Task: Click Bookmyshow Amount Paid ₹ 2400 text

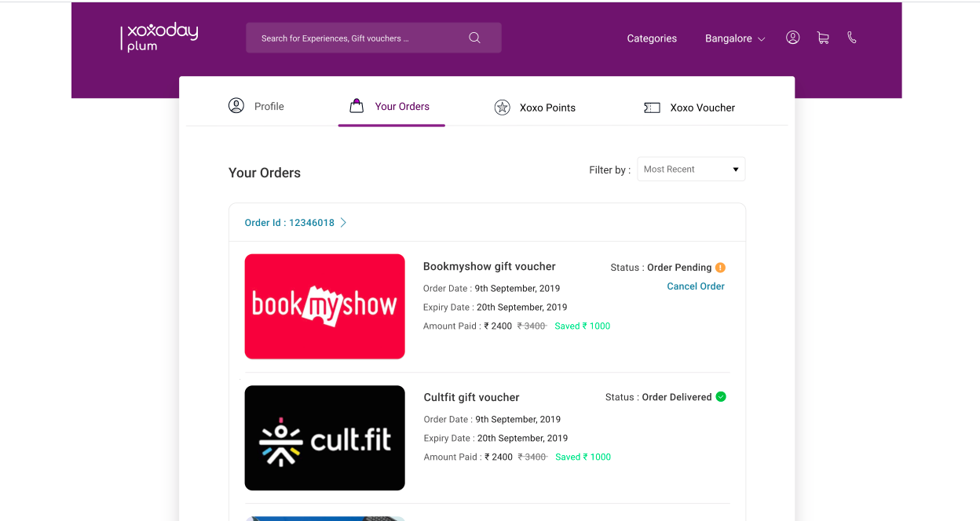Action: coord(468,326)
